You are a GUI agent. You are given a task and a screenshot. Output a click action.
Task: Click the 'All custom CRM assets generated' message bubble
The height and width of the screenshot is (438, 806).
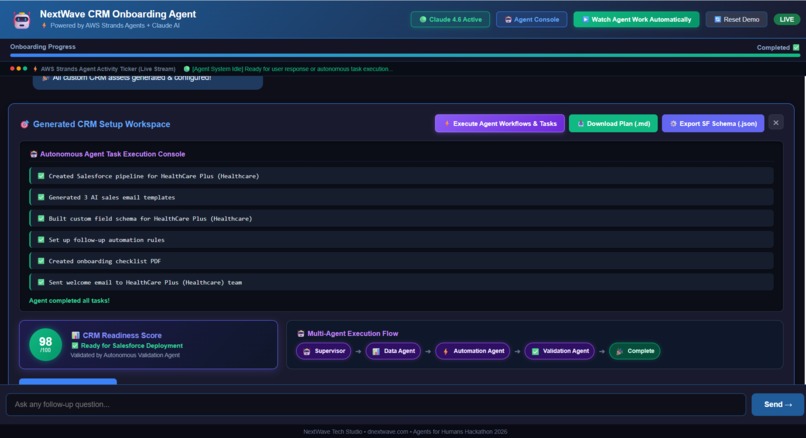click(148, 82)
